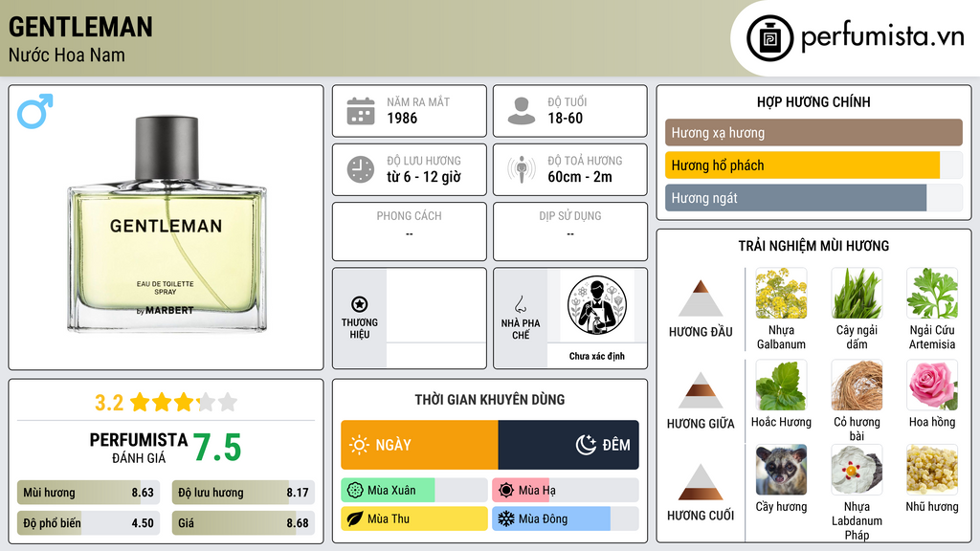The width and height of the screenshot is (980, 551).
Task: Click the perfumista.vn site name
Action: [x=882, y=37]
